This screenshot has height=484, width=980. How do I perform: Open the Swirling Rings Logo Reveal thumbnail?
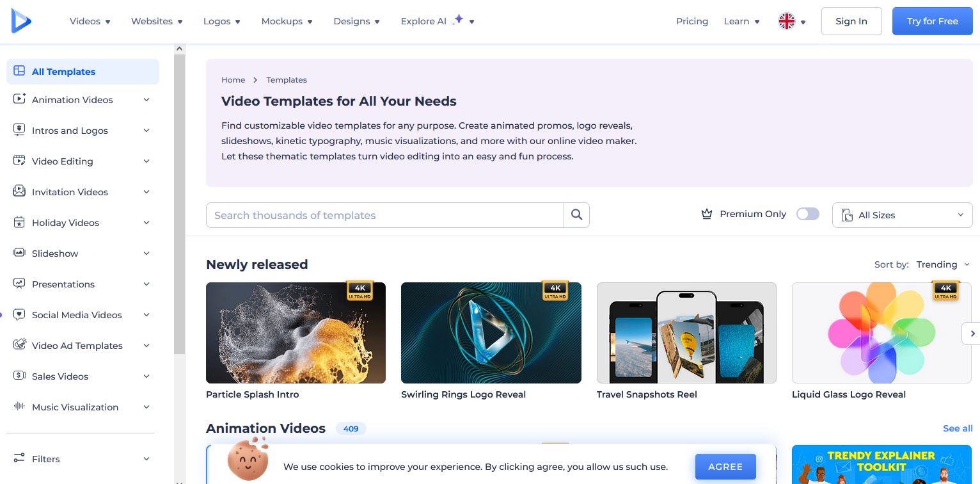pyautogui.click(x=491, y=333)
